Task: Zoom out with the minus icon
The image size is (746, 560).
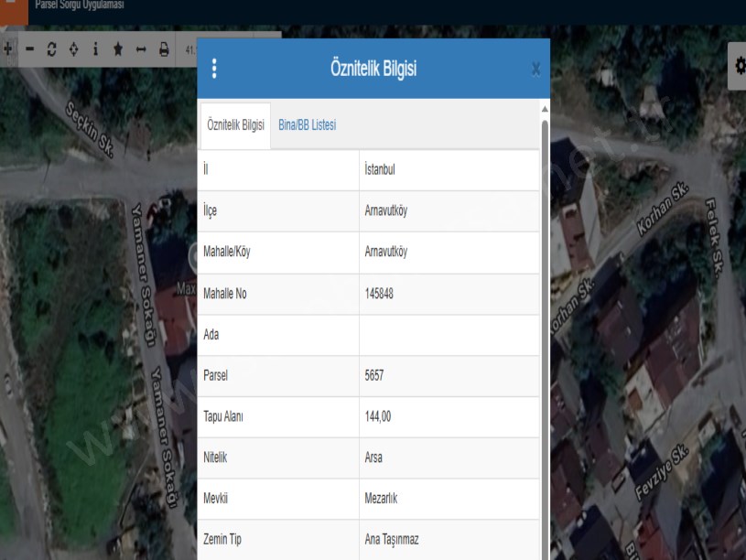Action: [x=30, y=48]
